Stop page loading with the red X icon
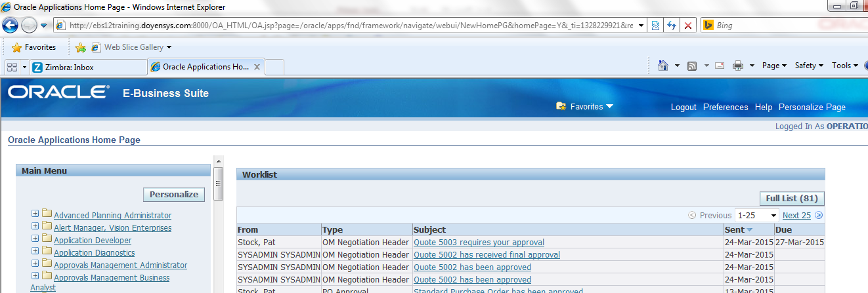 pyautogui.click(x=688, y=26)
